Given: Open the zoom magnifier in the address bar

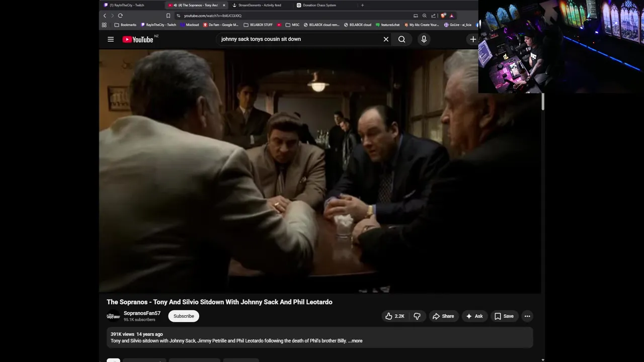Looking at the screenshot, I should (425, 16).
